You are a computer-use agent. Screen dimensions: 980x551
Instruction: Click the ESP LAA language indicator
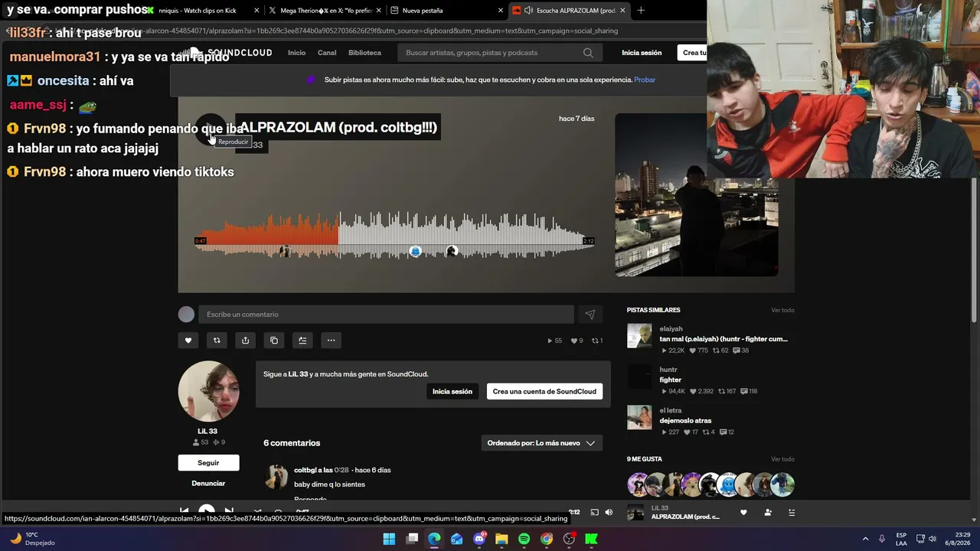(x=901, y=539)
